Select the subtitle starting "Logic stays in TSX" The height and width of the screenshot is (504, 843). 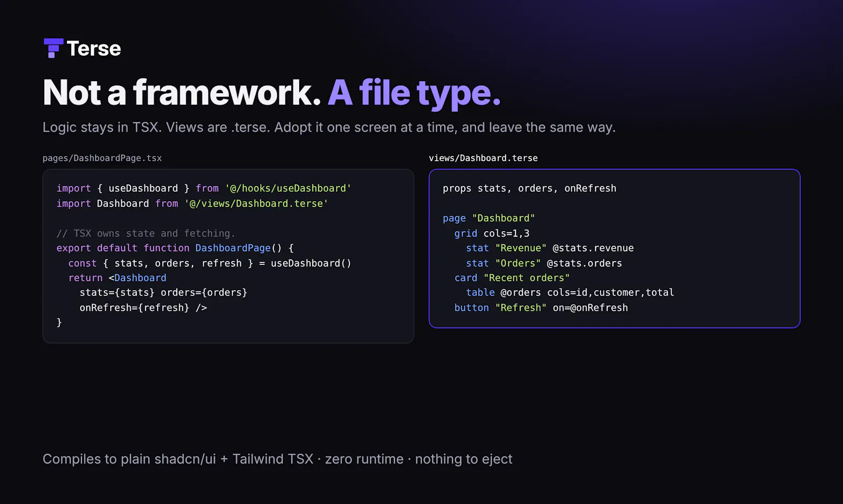click(329, 127)
